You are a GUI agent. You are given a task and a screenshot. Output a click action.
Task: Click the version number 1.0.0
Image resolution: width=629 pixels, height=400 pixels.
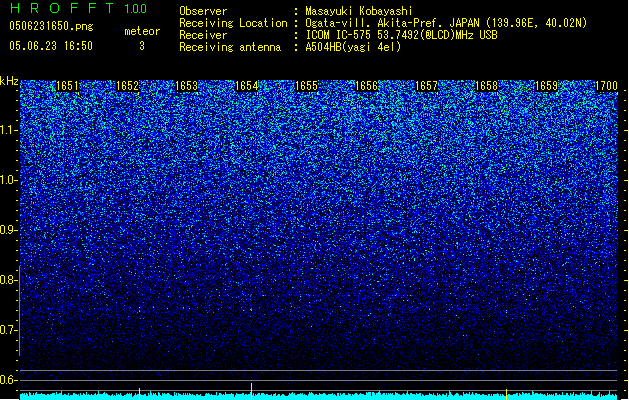coord(135,9)
